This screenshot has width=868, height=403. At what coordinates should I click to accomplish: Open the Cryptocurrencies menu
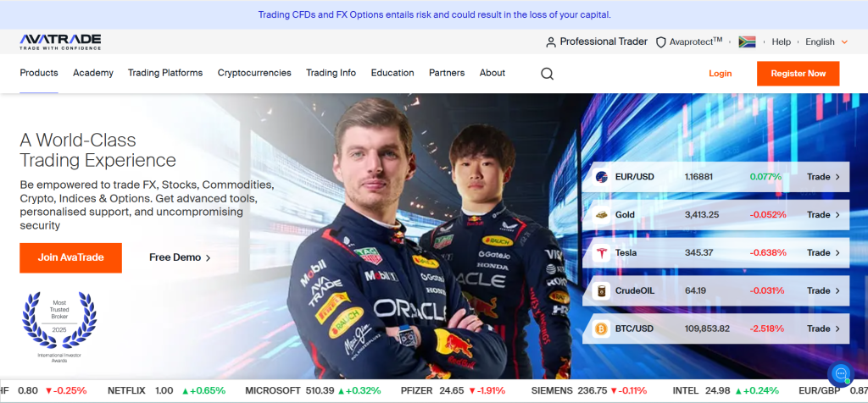[254, 73]
